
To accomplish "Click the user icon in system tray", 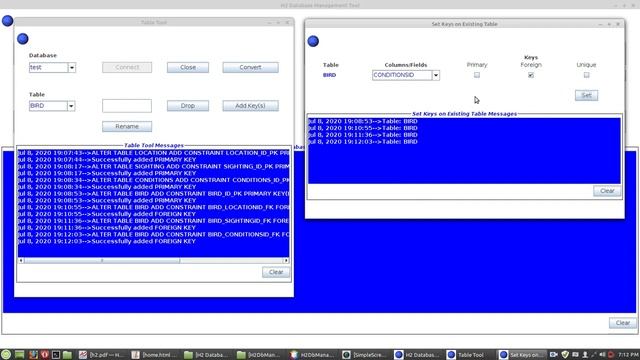I will pyautogui.click(x=584, y=355).
